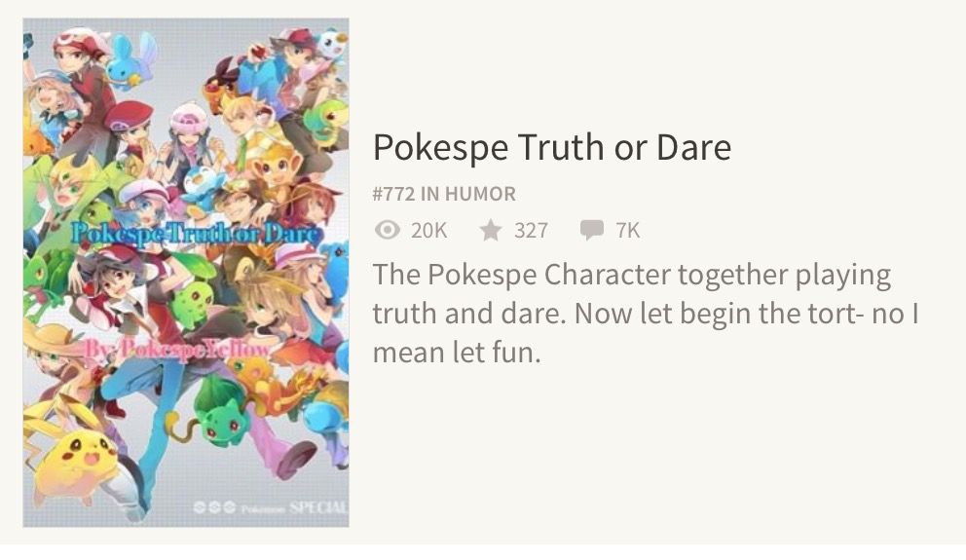Viewport: 966px width, 560px height.
Task: Open the 7K comments count
Action: tap(628, 231)
